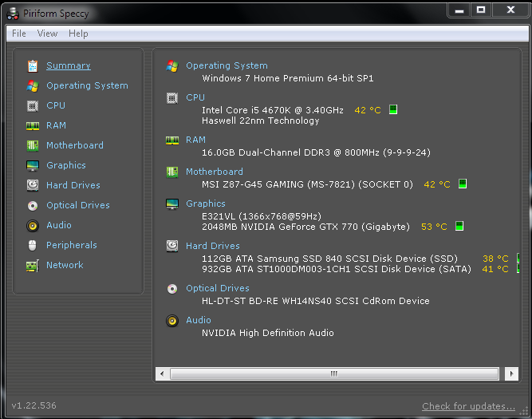532x419 pixels.
Task: Click the Graphics monitor icon in sidebar
Action: pyautogui.click(x=33, y=166)
